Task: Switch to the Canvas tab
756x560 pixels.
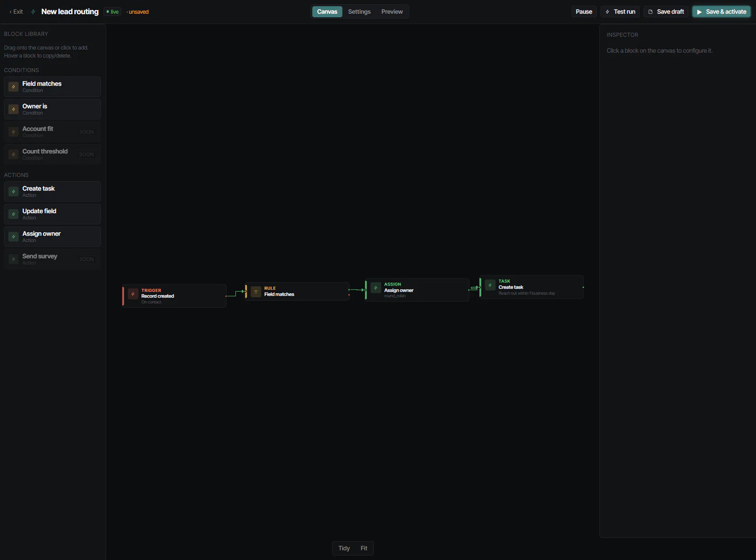Action: click(x=327, y=12)
